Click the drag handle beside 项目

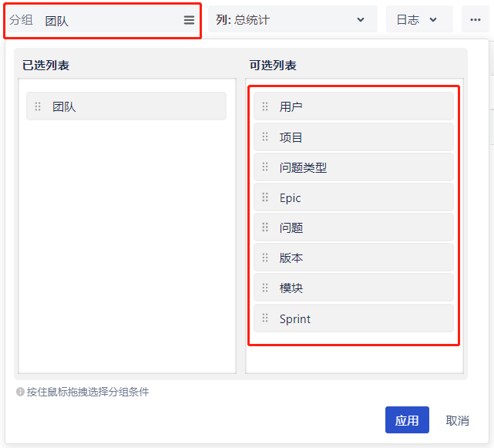click(x=266, y=137)
